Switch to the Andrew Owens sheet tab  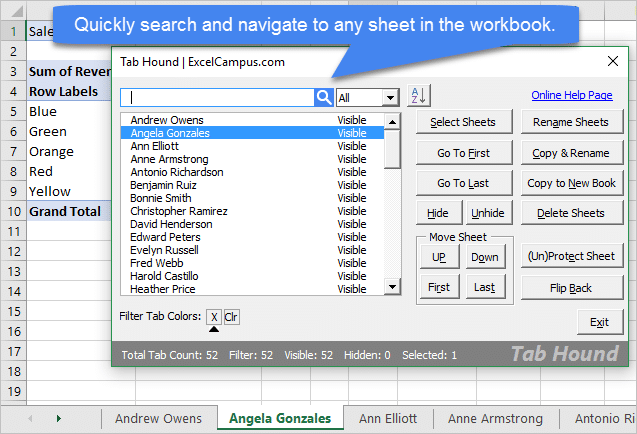coord(155,419)
